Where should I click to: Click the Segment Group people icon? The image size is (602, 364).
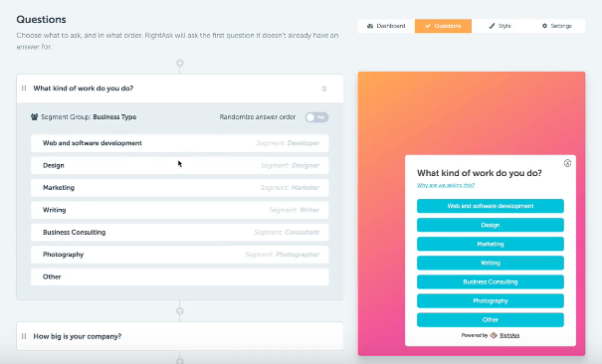click(34, 117)
